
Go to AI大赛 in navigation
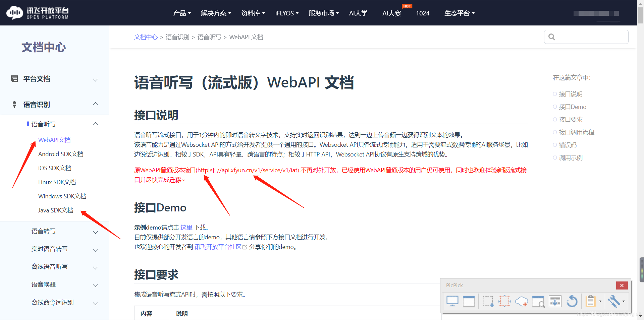[392, 13]
